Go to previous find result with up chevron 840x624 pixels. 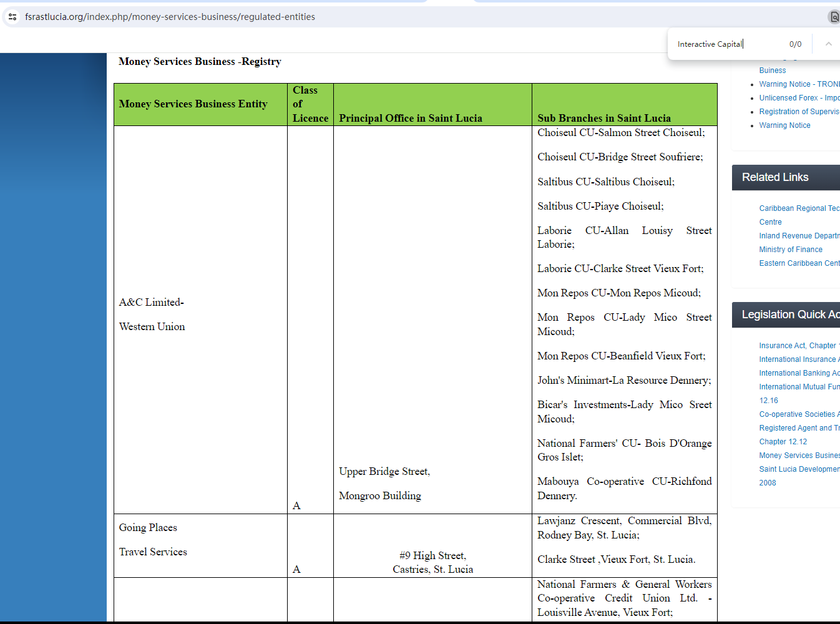tap(829, 44)
